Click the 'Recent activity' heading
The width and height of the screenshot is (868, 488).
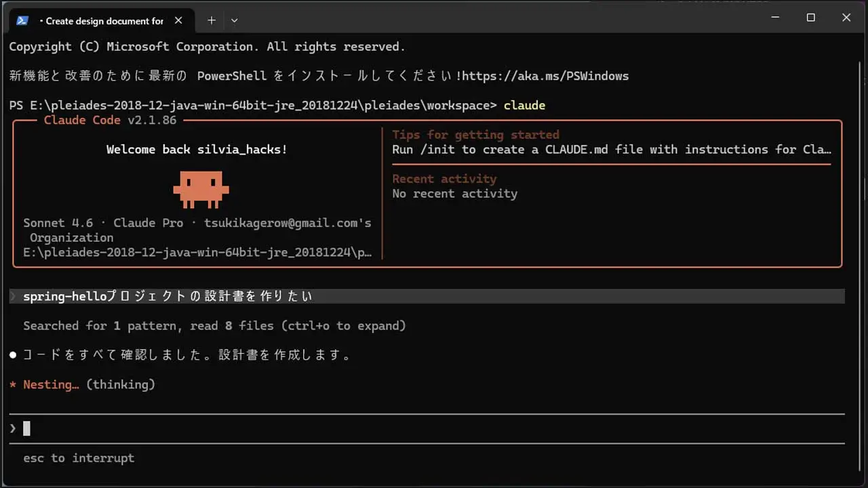click(x=444, y=179)
